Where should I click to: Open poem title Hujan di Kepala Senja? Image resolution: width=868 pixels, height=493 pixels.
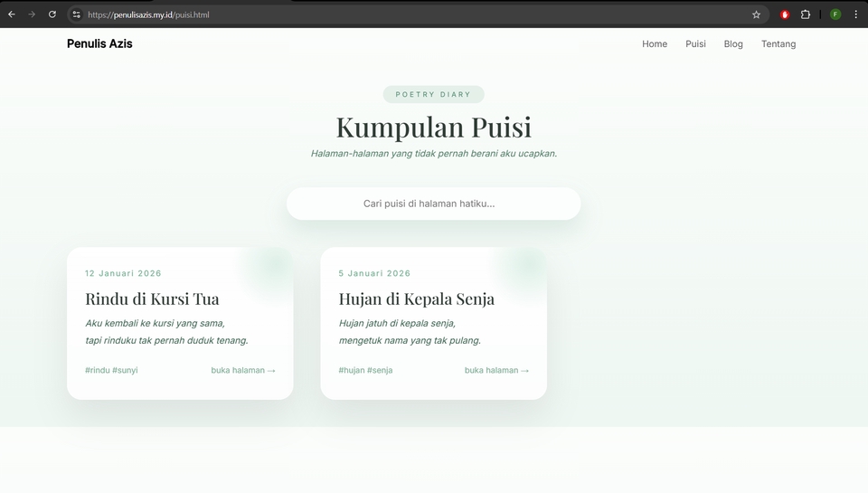pyautogui.click(x=416, y=299)
